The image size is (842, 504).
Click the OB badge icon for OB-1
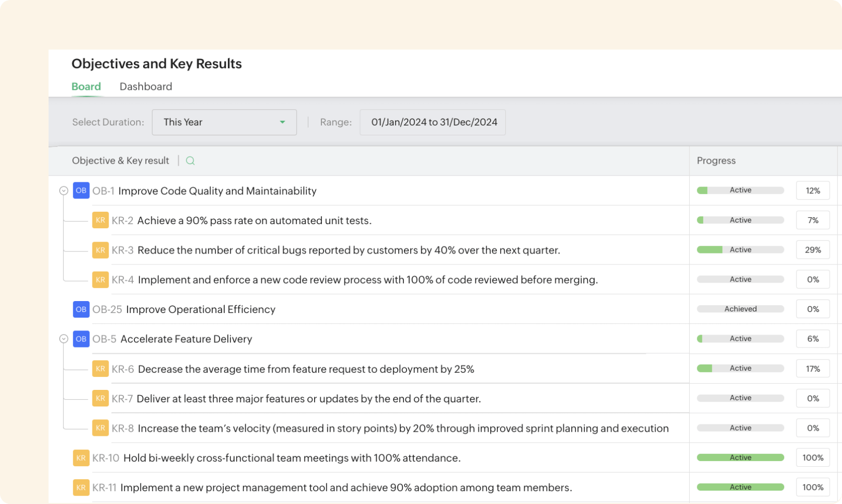point(81,191)
